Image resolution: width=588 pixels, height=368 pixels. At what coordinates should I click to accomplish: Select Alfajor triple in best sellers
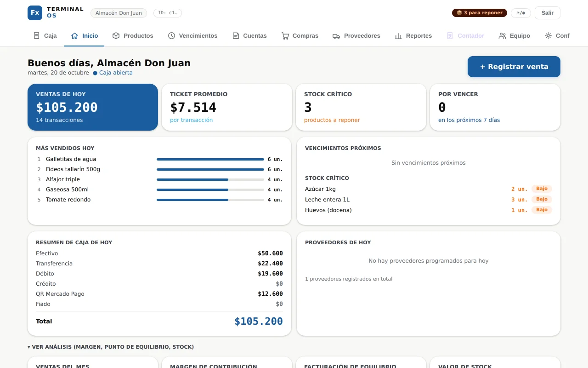coord(63,179)
